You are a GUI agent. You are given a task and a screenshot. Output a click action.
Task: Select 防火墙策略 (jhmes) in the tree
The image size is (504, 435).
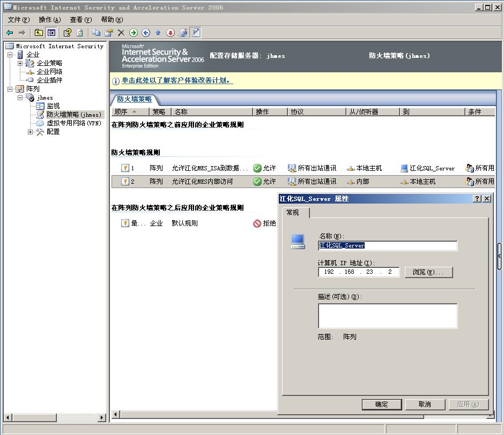click(x=73, y=115)
